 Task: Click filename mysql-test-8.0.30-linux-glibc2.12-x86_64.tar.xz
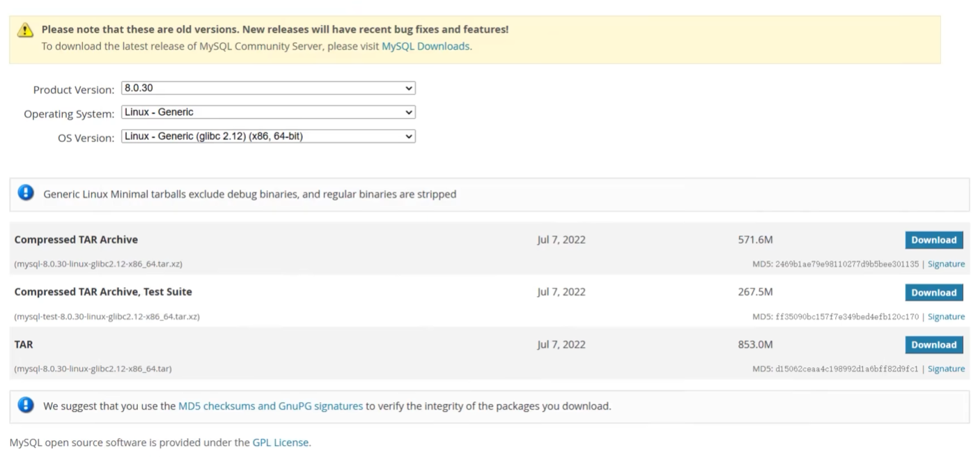click(x=107, y=316)
